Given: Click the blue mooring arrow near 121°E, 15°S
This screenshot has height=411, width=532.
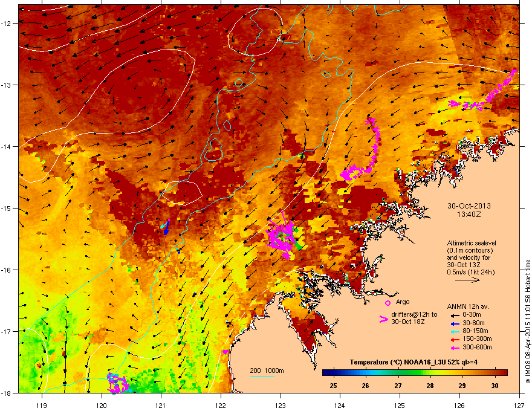Looking at the screenshot, I should [166, 228].
